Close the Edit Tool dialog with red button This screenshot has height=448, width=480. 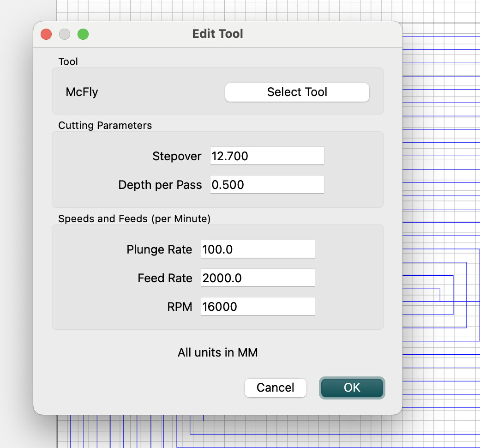click(46, 34)
